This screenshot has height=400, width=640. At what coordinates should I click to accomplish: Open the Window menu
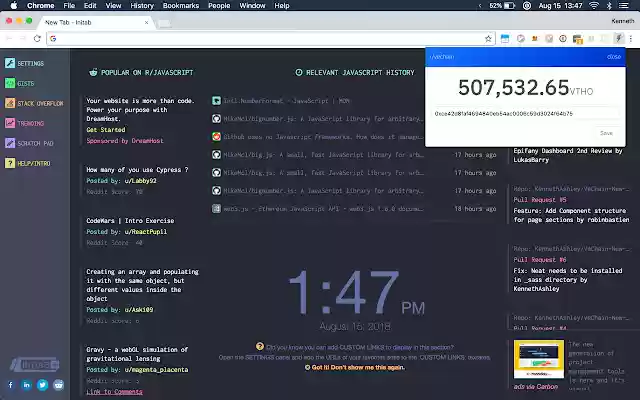252,5
